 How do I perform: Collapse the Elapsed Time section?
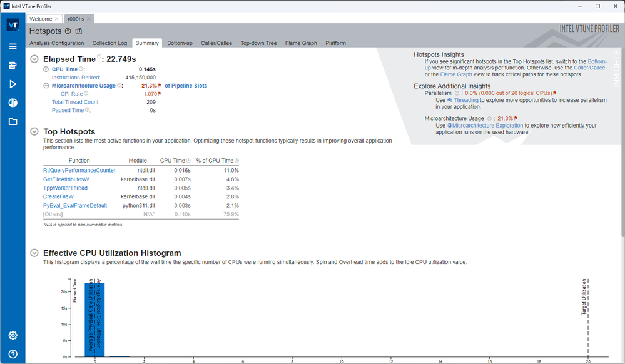coord(34,59)
